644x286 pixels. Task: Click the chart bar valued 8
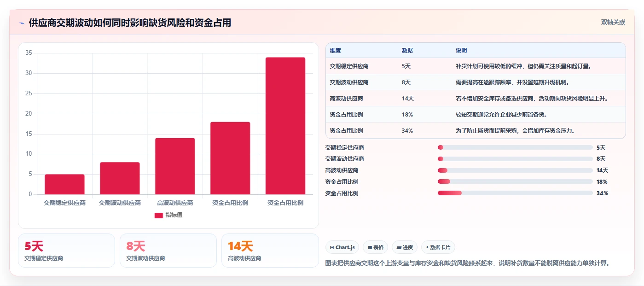(120, 178)
